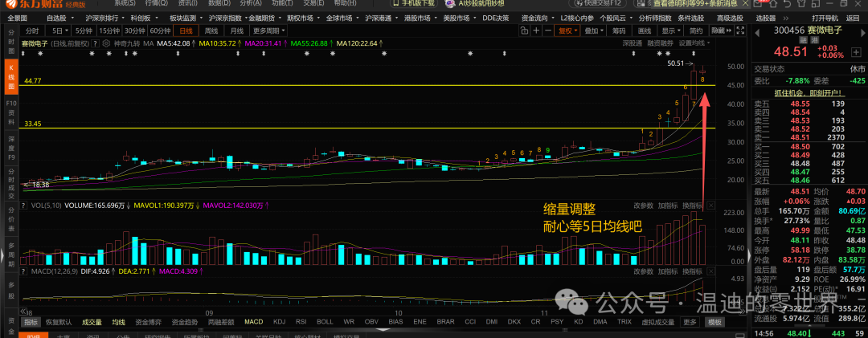Switch to 月线 monthly period
The width and height of the screenshot is (868, 338).
tap(237, 31)
